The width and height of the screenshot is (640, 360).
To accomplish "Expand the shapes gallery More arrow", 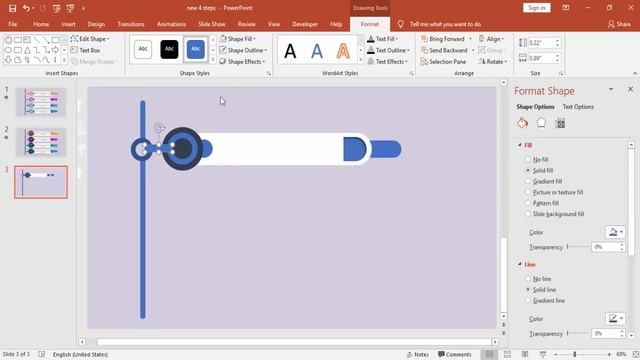I will pos(64,60).
